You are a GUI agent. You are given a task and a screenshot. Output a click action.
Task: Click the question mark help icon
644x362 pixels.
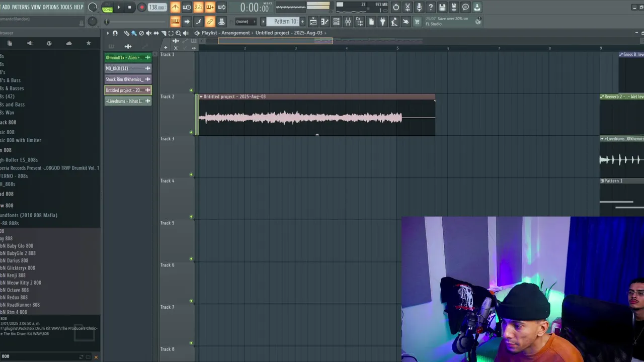click(x=431, y=7)
